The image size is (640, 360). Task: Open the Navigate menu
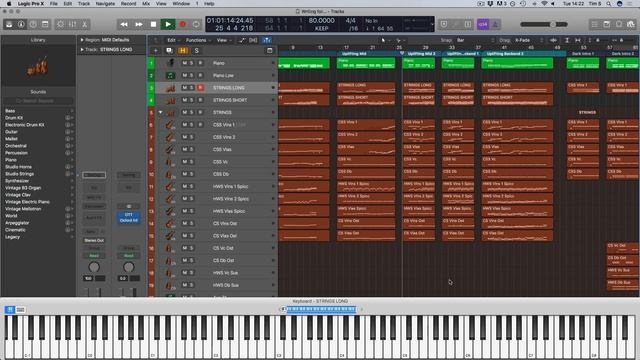pyautogui.click(x=105, y=4)
